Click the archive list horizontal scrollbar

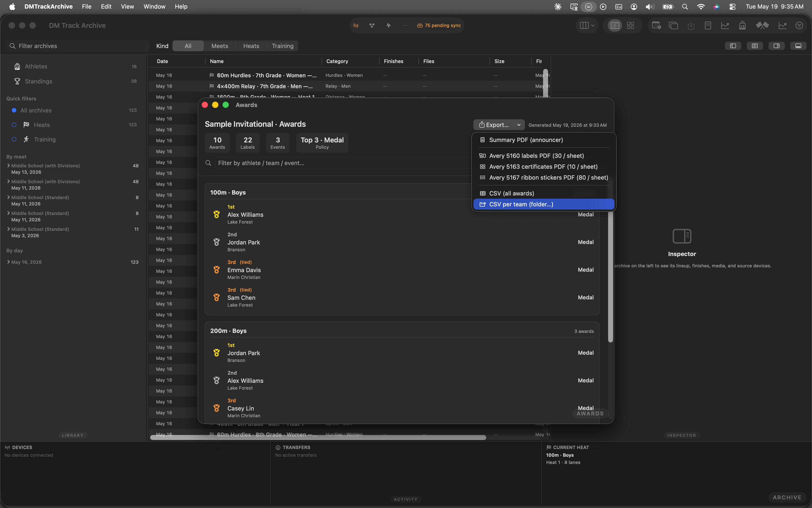[318, 437]
